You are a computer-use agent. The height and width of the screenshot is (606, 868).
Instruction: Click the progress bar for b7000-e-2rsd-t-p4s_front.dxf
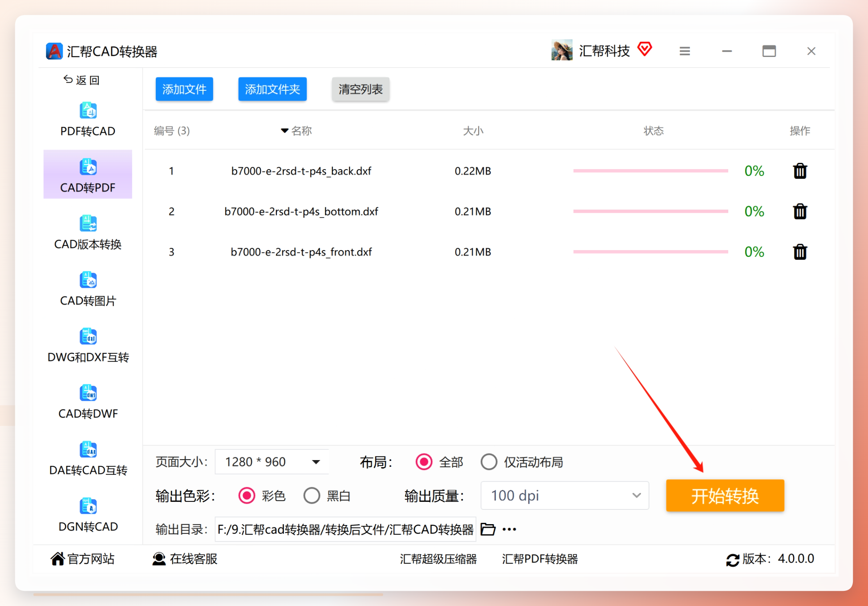coord(650,252)
